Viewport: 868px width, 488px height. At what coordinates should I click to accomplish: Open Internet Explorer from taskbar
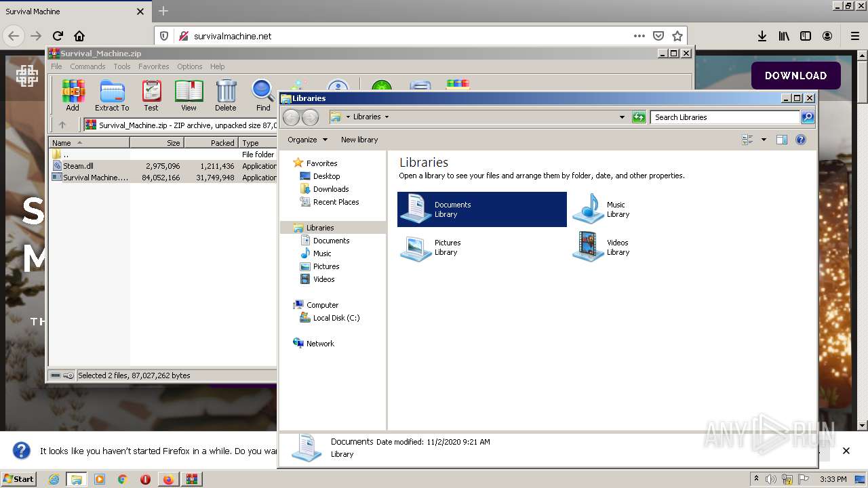tap(54, 479)
